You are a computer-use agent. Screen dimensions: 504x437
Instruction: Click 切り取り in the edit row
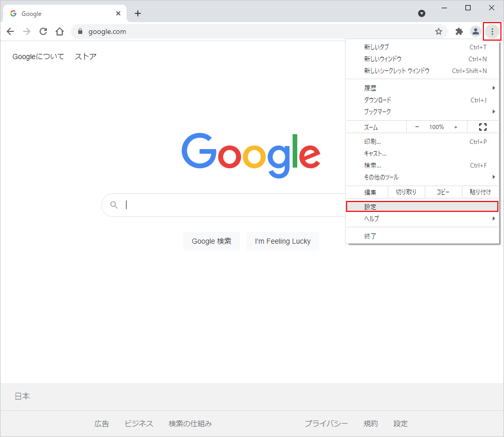click(x=406, y=192)
